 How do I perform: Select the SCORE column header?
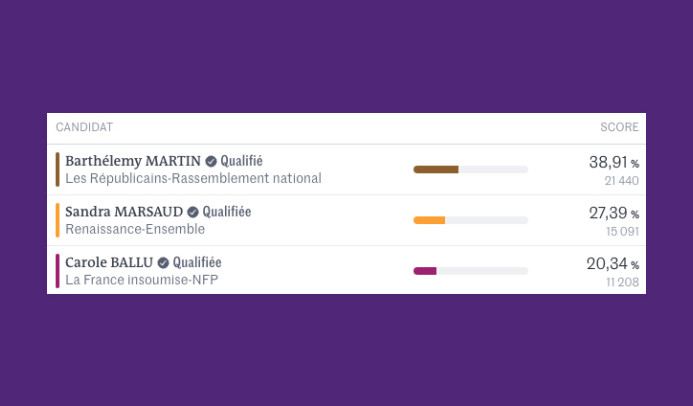[619, 127]
